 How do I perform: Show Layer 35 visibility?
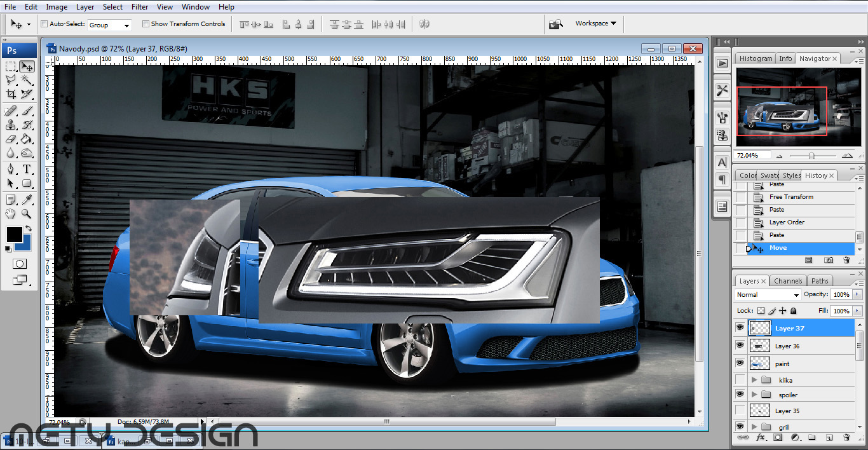tap(740, 411)
